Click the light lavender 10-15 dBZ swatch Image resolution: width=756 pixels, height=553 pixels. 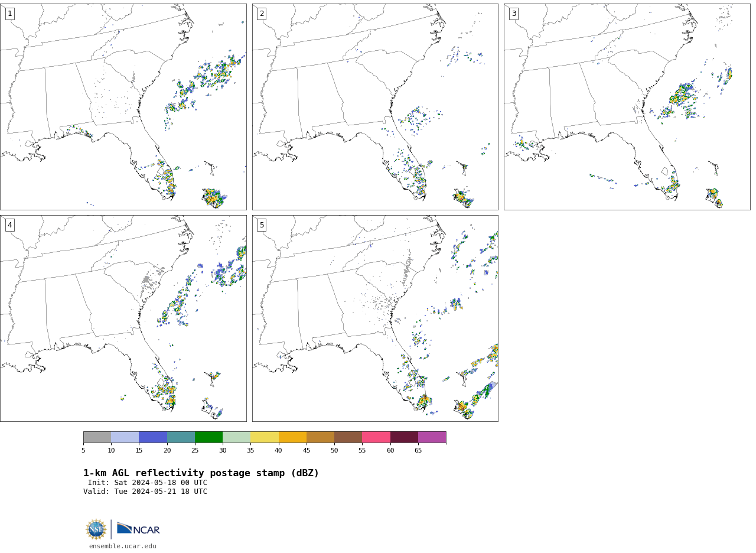[x=125, y=437]
